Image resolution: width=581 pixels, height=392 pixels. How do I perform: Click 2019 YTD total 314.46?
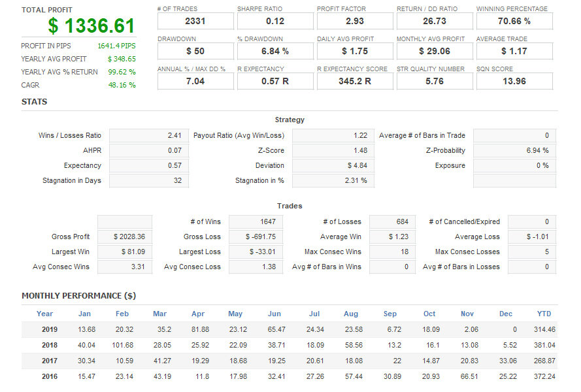[x=544, y=329]
